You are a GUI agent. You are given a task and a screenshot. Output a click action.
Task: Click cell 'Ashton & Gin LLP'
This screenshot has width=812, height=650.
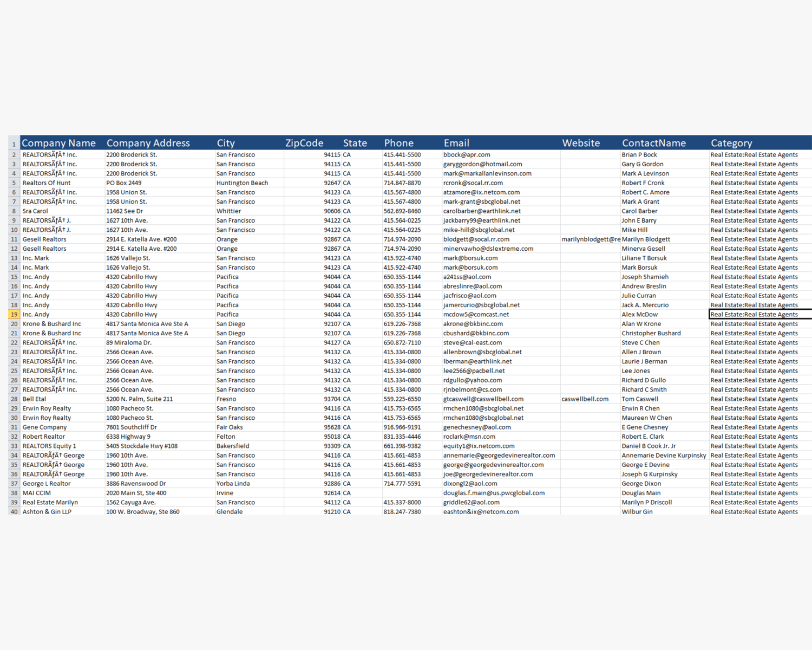tap(62, 511)
